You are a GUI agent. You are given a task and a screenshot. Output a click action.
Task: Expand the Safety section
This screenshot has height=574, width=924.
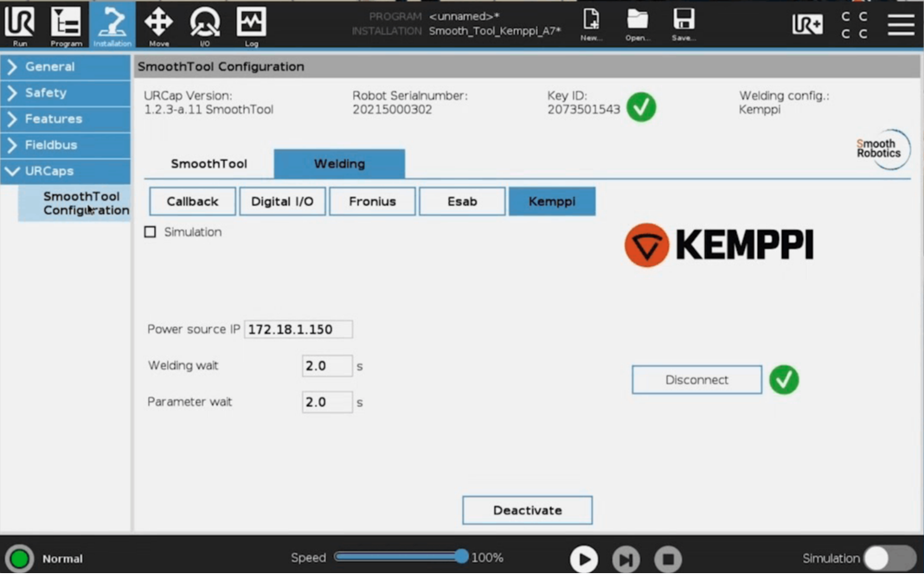(66, 93)
